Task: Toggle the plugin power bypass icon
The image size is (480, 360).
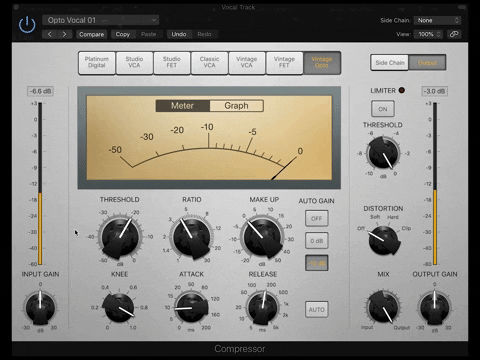Action: coord(27,25)
